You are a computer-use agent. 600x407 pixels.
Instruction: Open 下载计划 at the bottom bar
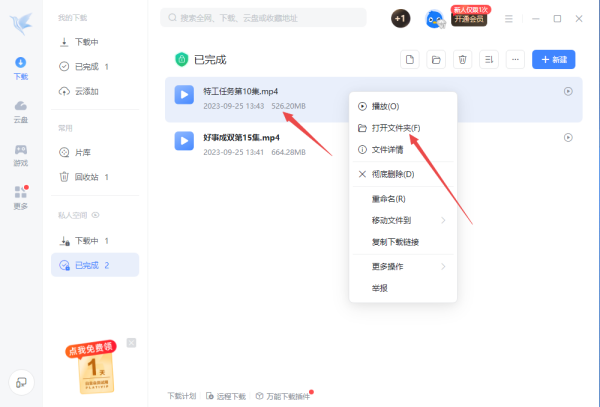point(182,396)
